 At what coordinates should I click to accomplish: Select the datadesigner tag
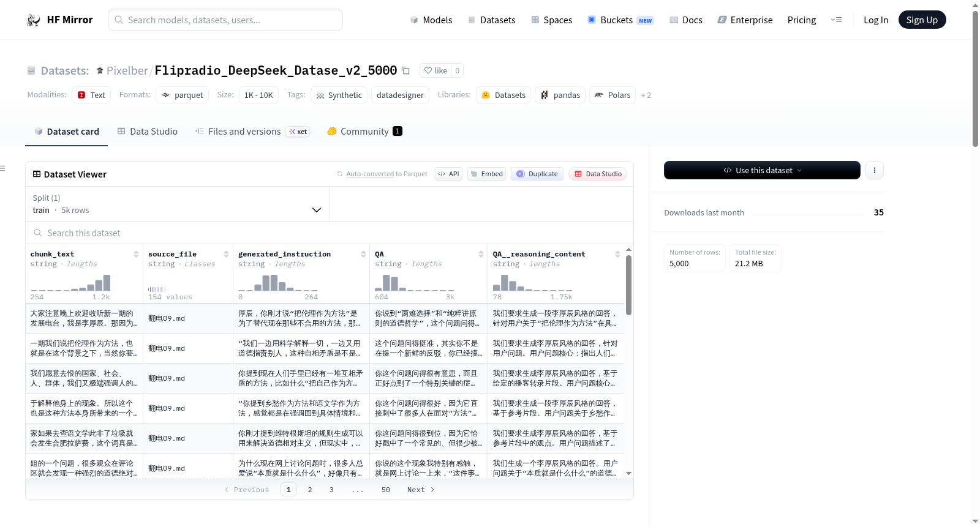coord(400,95)
